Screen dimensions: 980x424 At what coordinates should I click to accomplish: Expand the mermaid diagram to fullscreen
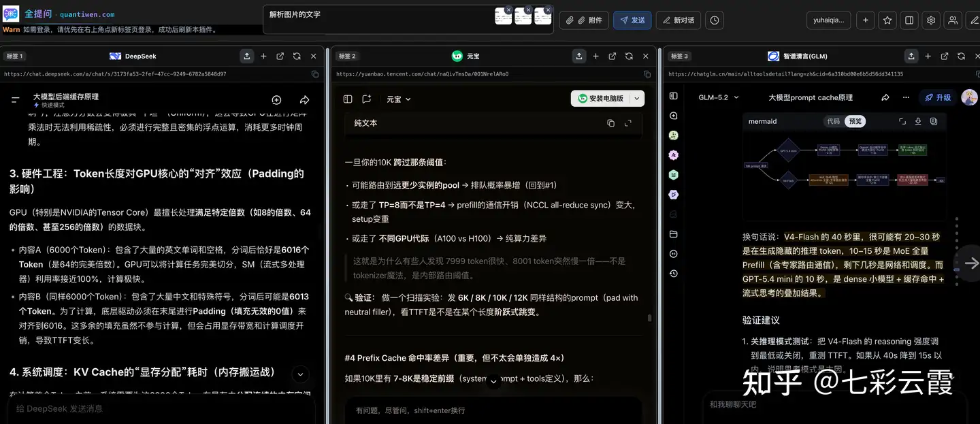(x=902, y=121)
